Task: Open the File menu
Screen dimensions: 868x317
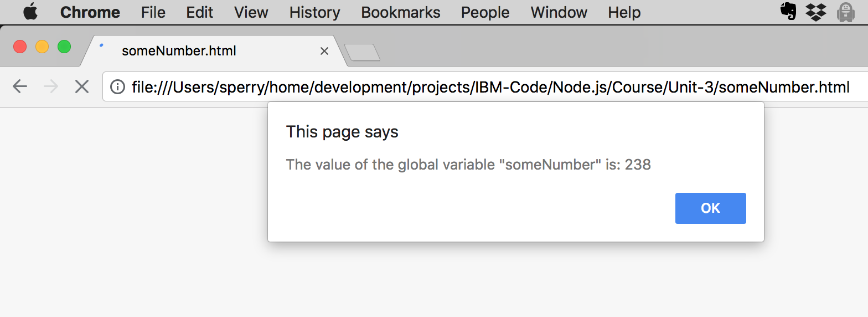Action: click(x=153, y=12)
